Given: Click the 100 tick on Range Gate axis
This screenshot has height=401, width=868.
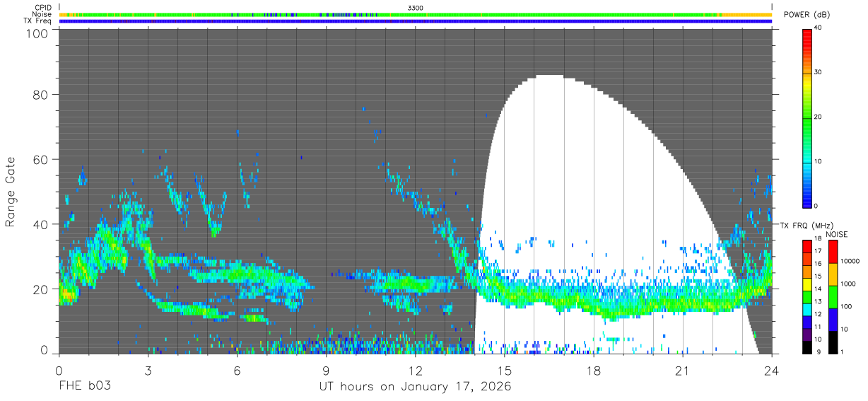Looking at the screenshot, I should pyautogui.click(x=37, y=33).
